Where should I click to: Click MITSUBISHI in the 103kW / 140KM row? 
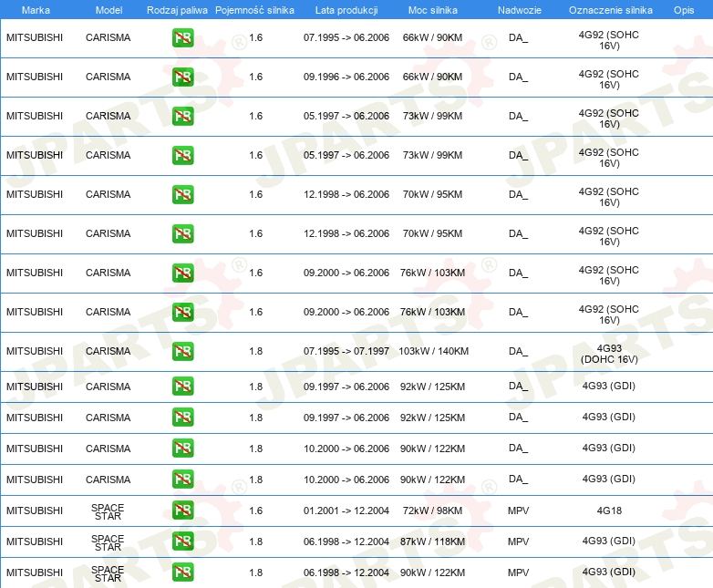[x=35, y=351]
